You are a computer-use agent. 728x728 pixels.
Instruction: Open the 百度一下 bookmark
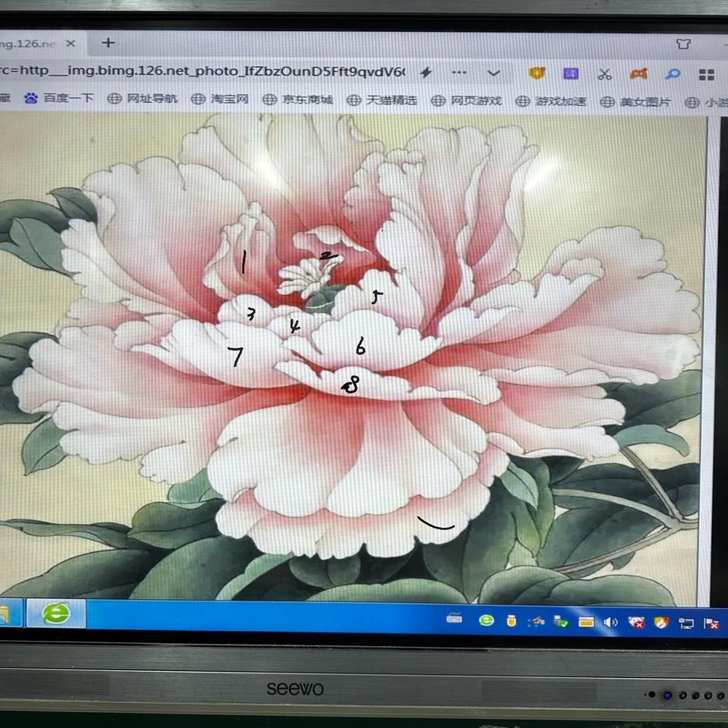click(59, 99)
